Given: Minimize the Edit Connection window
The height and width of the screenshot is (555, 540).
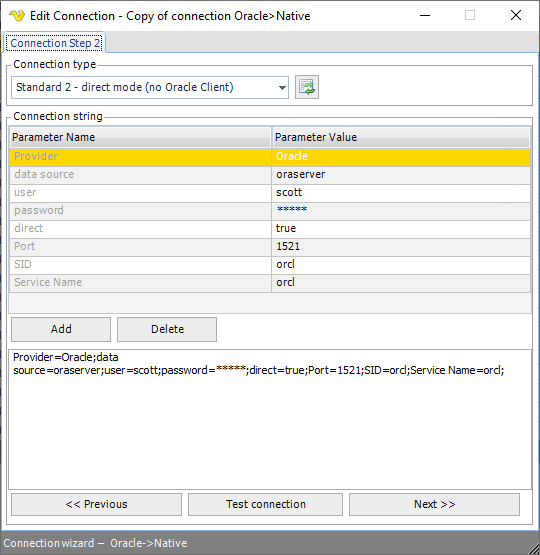Looking at the screenshot, I should 425,16.
